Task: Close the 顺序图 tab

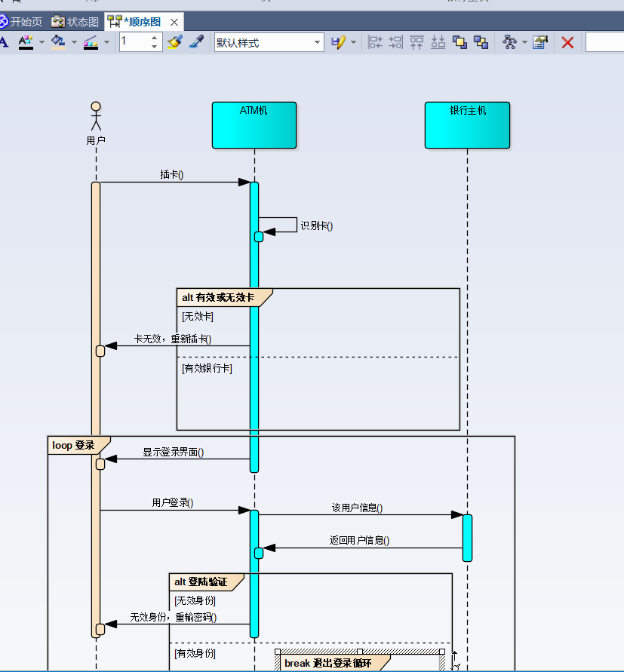Action: (x=174, y=23)
